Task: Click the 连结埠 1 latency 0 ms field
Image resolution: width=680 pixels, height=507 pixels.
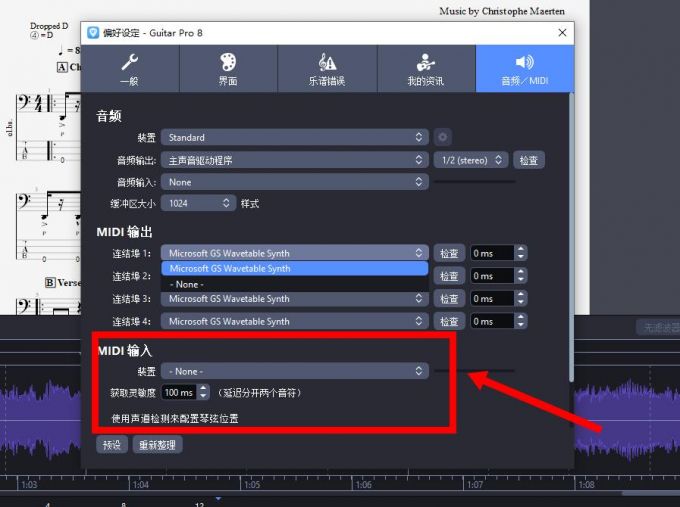Action: tap(492, 253)
